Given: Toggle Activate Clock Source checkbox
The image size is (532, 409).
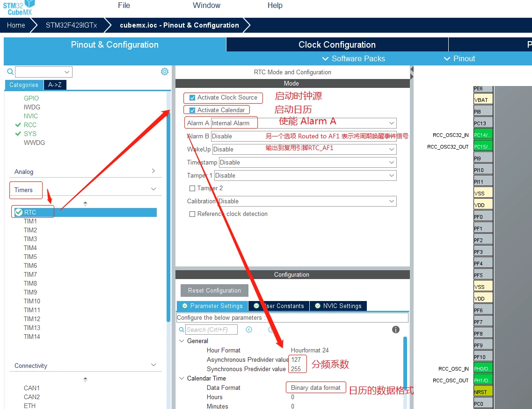Looking at the screenshot, I should 192,98.
